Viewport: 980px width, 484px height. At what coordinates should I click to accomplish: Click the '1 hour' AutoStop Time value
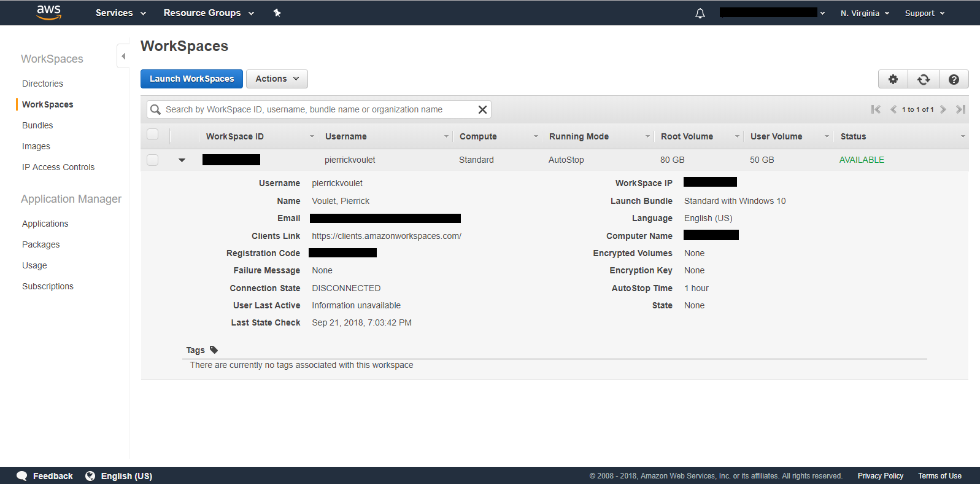(696, 288)
